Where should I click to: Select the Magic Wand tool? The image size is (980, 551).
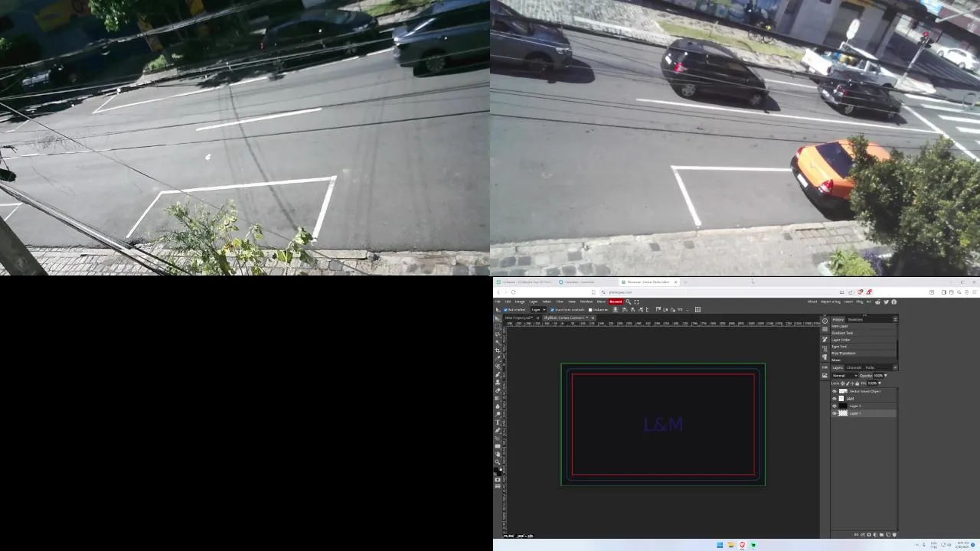pos(498,342)
